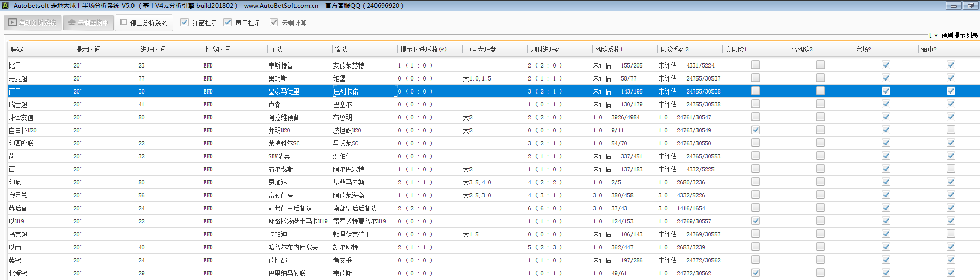Image resolution: width=980 pixels, height=280 pixels.
Task: Toggle the 云端计算 checkbox
Action: tap(274, 22)
